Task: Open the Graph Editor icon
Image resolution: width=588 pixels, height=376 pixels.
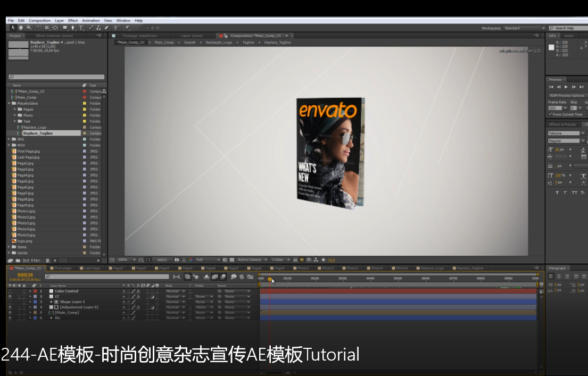Action: [250, 277]
